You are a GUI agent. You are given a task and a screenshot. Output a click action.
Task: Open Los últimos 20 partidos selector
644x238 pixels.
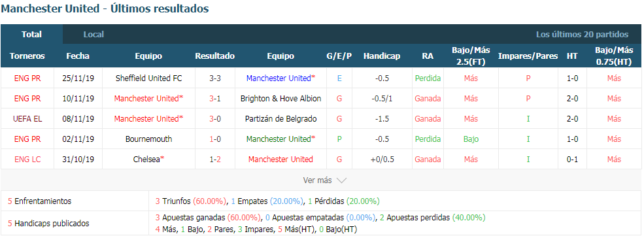(582, 35)
